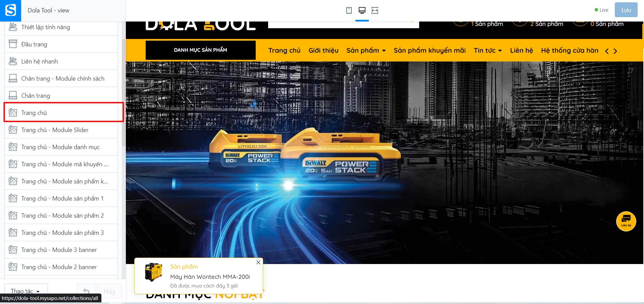This screenshot has width=644, height=304.
Task: Click the Sản phẩm label in popup
Action: [x=184, y=267]
